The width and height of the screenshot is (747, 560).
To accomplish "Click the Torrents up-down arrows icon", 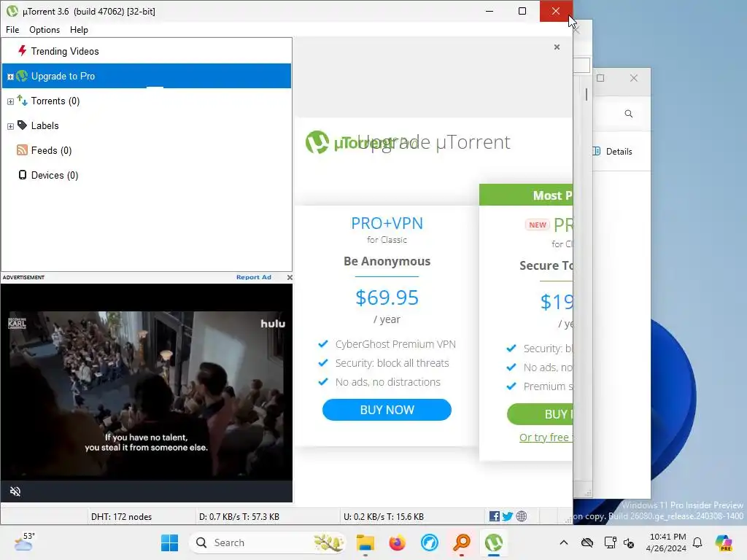I will coord(22,101).
